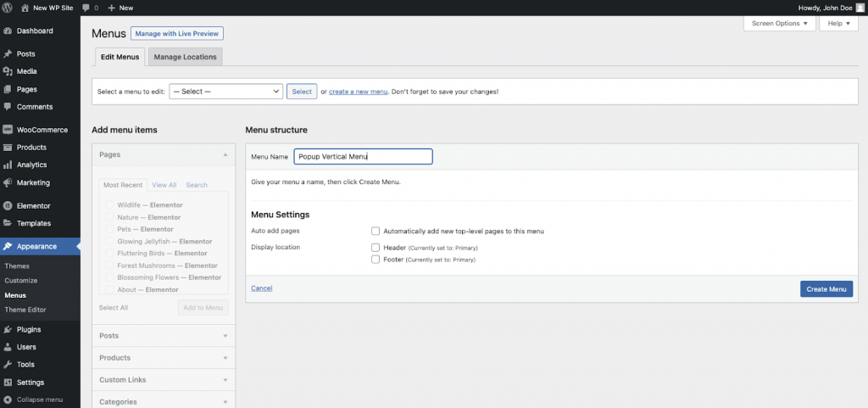Click the WooCommerce icon in sidebar
Viewport: 868px width, 408px height.
(x=8, y=130)
